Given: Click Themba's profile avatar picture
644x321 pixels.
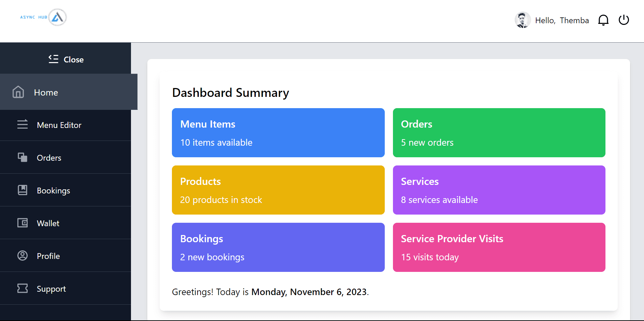Looking at the screenshot, I should 522,20.
